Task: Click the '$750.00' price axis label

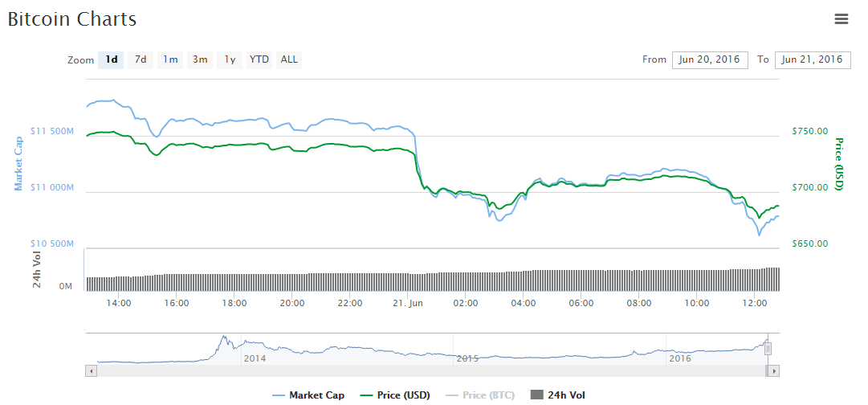Action: click(x=810, y=131)
